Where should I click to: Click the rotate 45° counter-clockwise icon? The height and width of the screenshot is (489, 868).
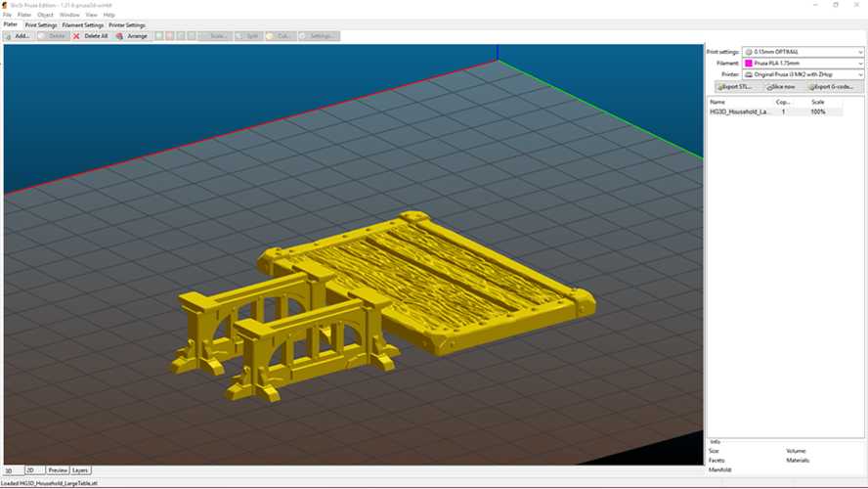point(181,36)
